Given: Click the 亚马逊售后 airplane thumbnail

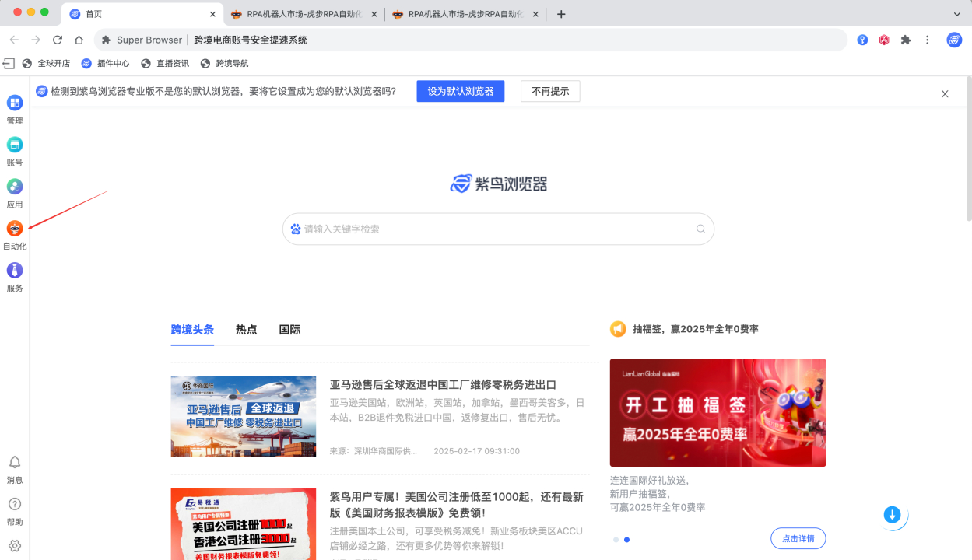Looking at the screenshot, I should pos(243,416).
